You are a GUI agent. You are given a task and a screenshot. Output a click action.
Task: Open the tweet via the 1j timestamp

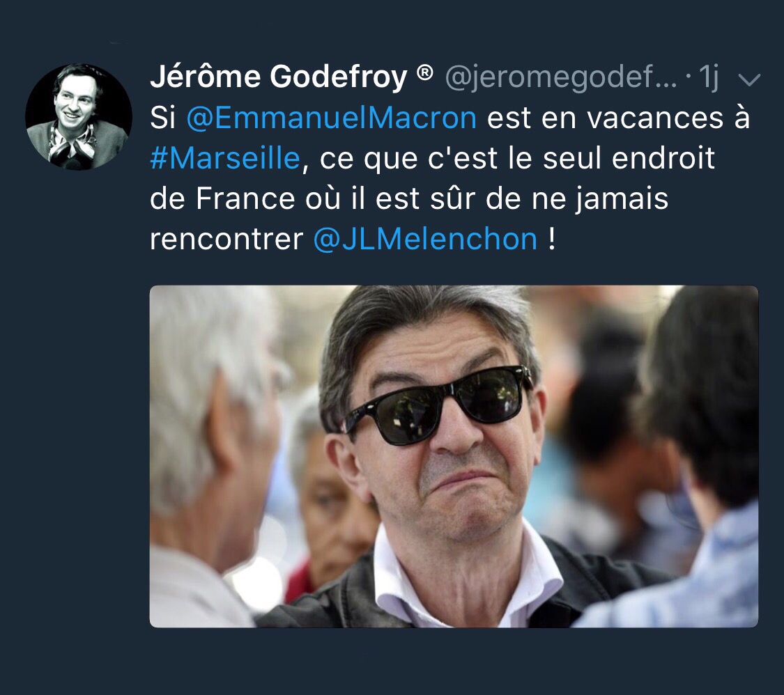(709, 77)
